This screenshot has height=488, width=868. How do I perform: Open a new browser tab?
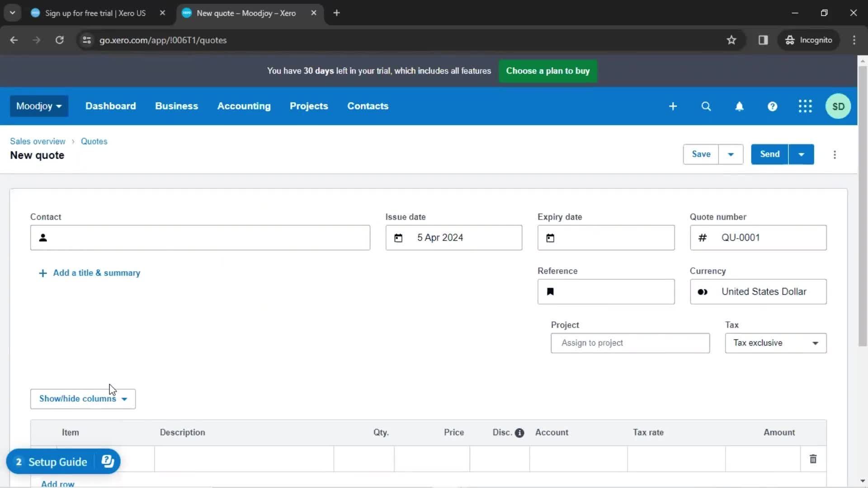(x=336, y=13)
